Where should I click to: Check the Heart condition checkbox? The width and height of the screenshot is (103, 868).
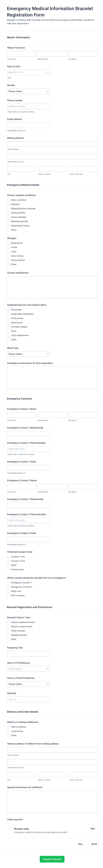(8, 200)
